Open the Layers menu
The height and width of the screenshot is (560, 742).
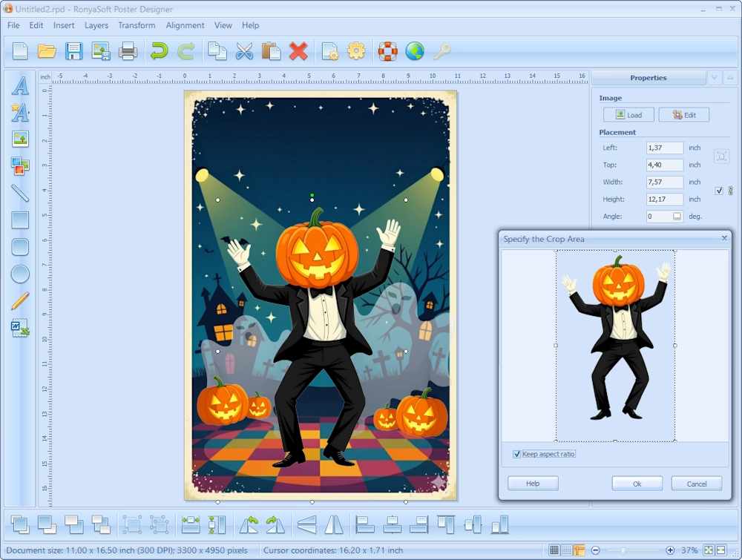(96, 25)
